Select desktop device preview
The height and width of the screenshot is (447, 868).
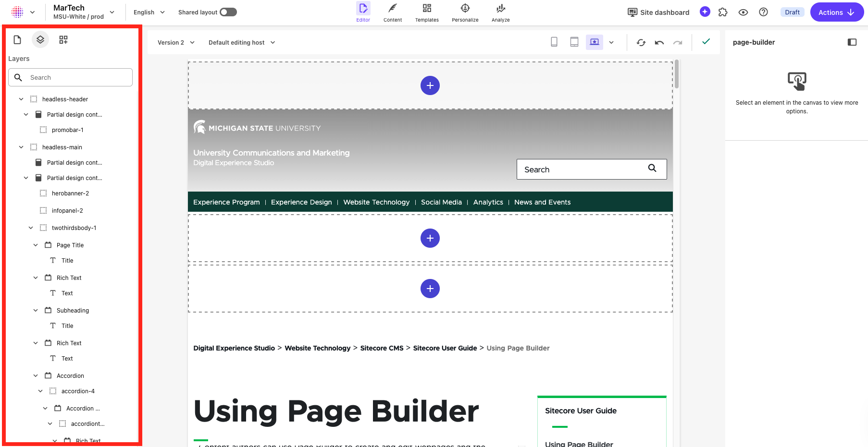[x=595, y=42]
